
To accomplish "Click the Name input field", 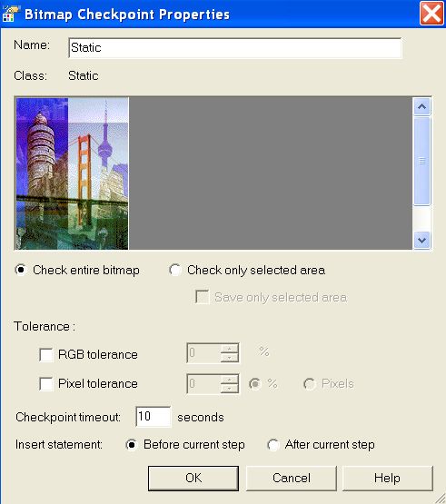I will 235,48.
